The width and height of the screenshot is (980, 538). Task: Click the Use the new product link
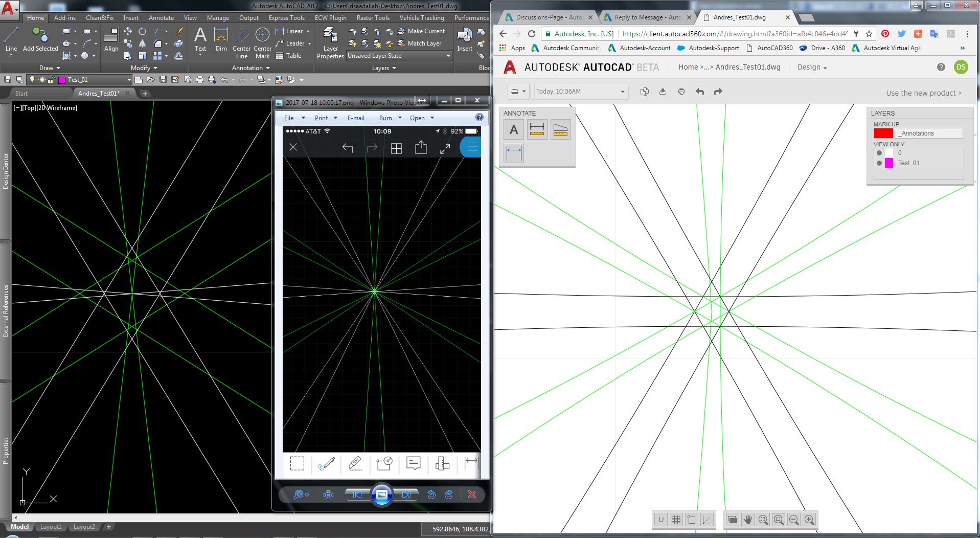(923, 93)
